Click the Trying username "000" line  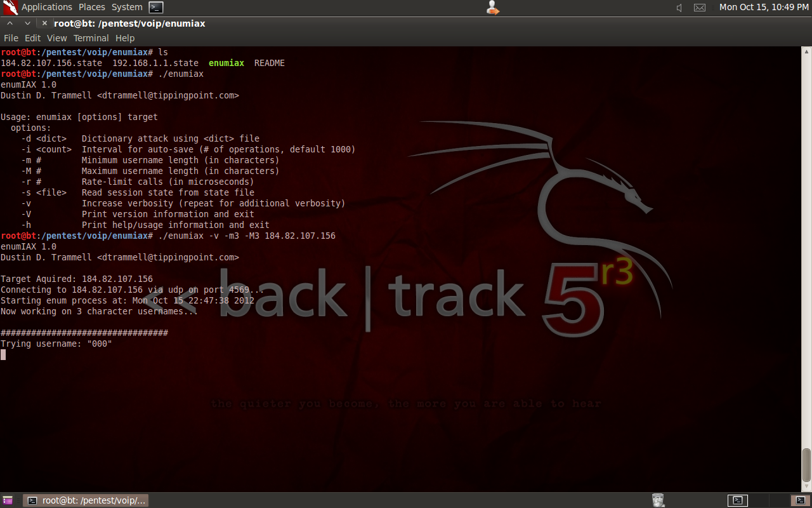pos(56,344)
